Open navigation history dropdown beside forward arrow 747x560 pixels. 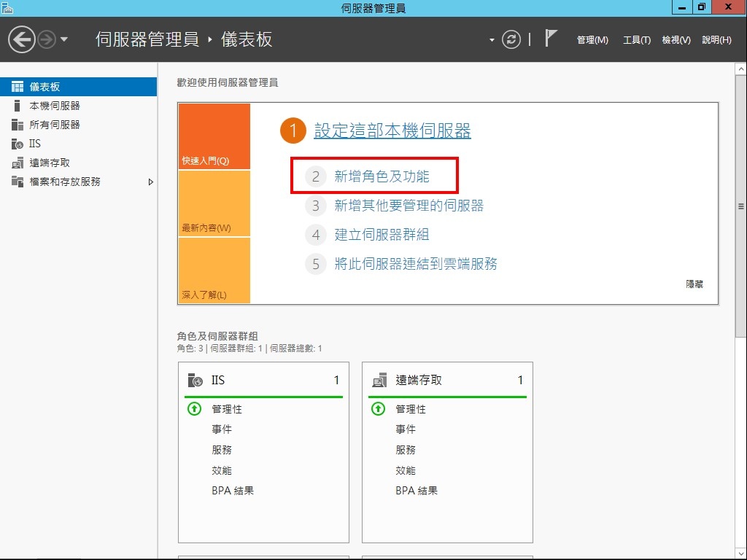64,39
